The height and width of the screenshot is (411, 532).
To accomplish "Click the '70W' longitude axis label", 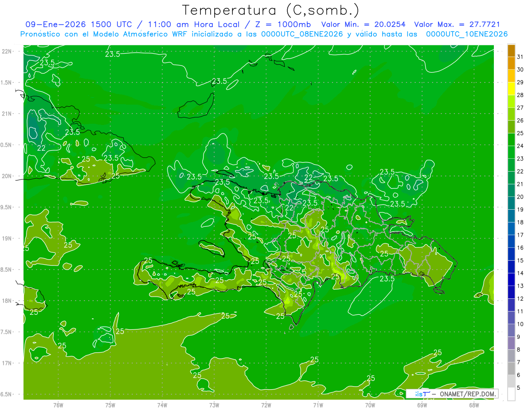I will (x=370, y=405).
